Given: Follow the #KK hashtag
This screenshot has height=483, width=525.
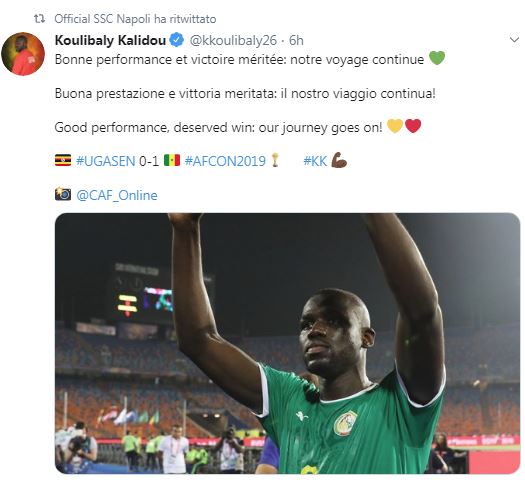Looking at the screenshot, I should (x=315, y=161).
